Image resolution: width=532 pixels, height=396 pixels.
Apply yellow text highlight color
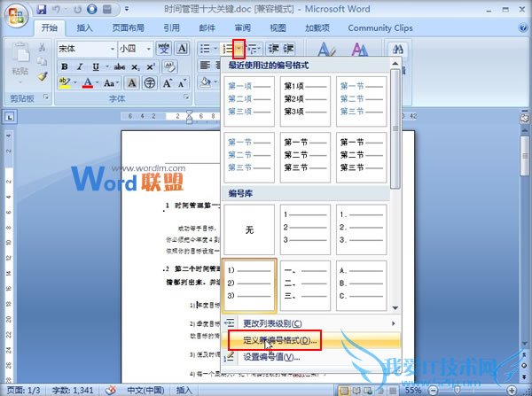(65, 82)
